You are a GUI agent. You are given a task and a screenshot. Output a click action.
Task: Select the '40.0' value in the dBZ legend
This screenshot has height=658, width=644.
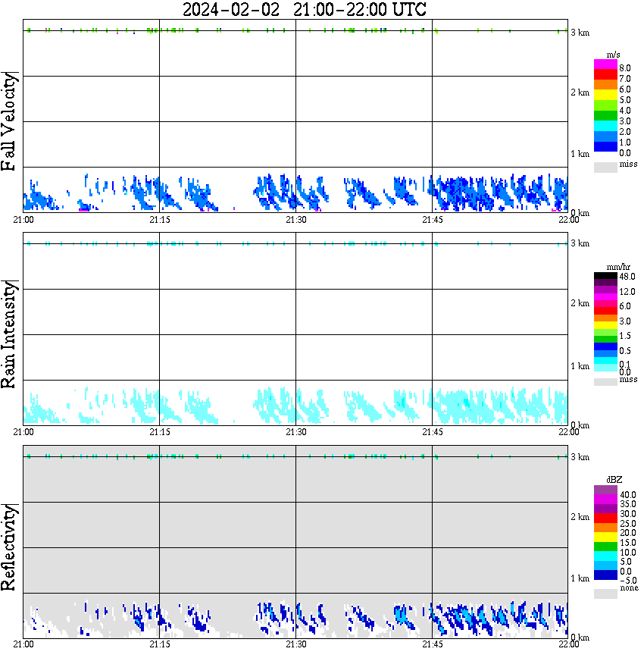click(x=628, y=495)
